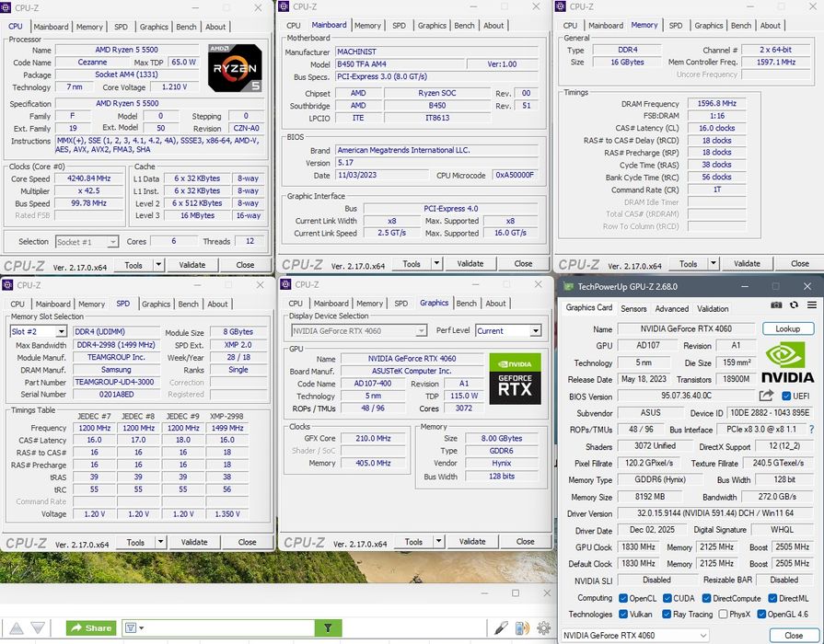Image resolution: width=824 pixels, height=644 pixels.
Task: Toggle the OpenCL checkbox
Action: click(623, 598)
